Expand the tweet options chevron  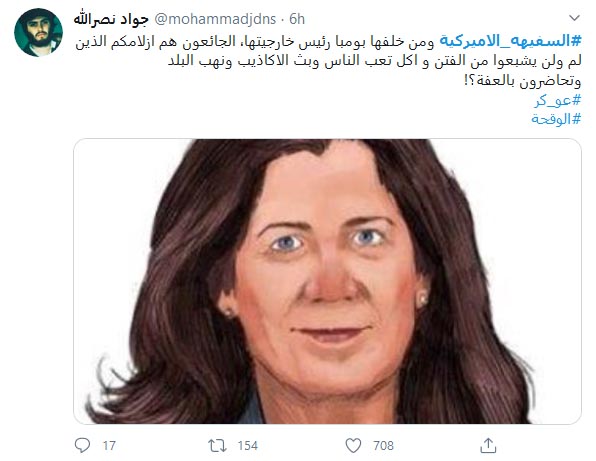tap(574, 18)
